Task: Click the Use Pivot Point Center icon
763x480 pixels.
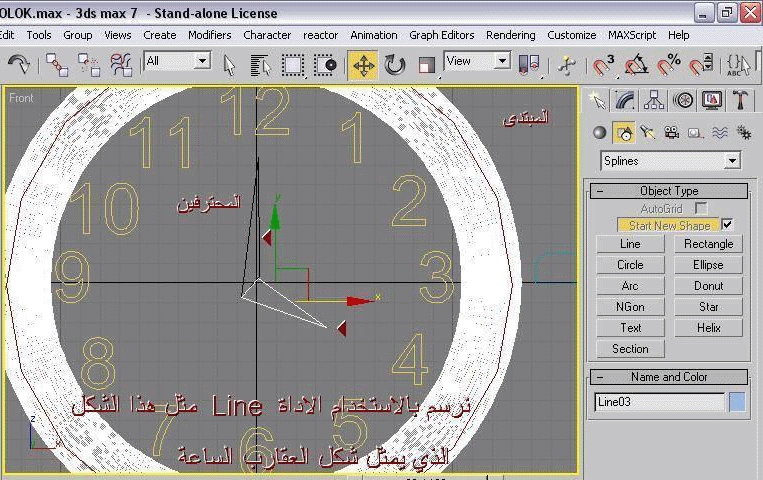Action: 529,65
